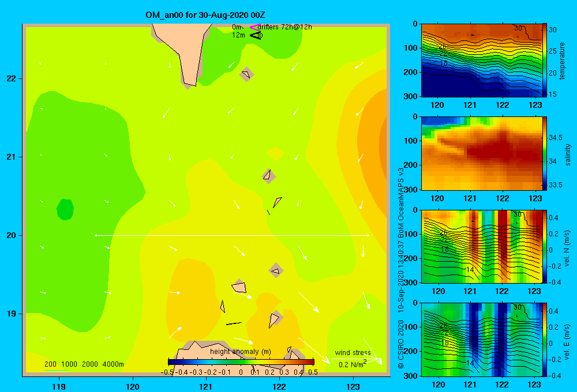
Task: Click the black 12m drifter marker in legend
Action: (x=256, y=35)
